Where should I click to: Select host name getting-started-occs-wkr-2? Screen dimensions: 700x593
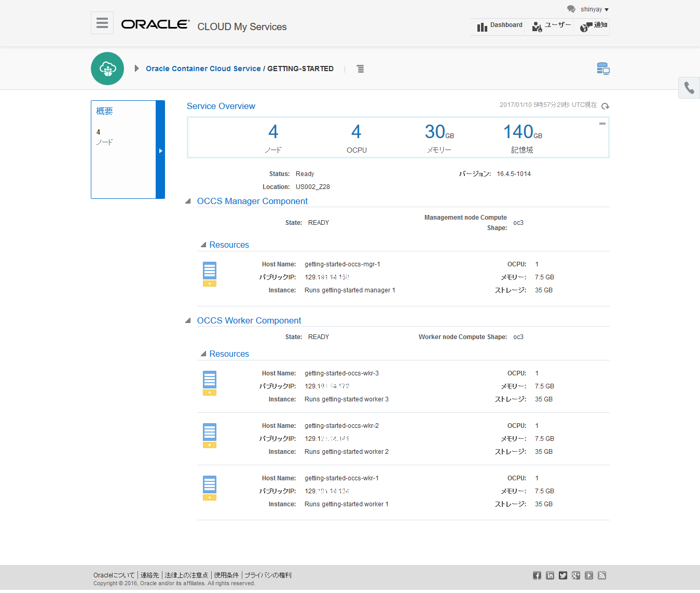coord(341,426)
